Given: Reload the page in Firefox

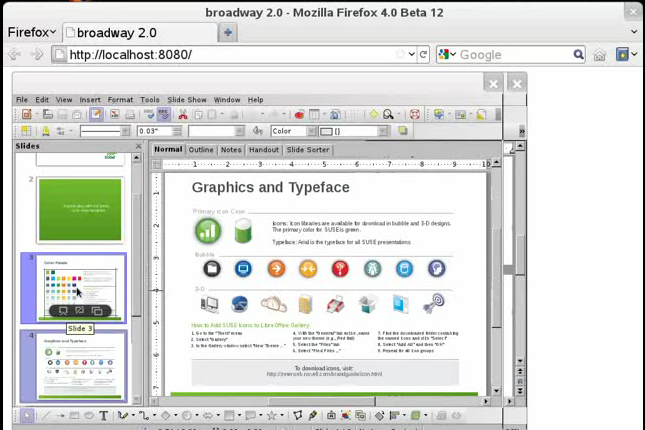Looking at the screenshot, I should 423,54.
